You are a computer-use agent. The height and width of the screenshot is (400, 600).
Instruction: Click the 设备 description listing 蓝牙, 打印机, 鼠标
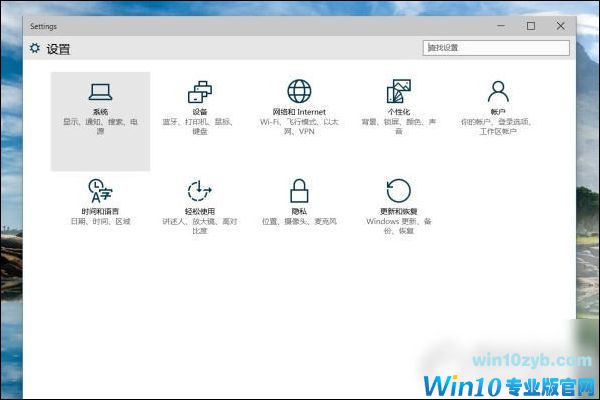click(x=199, y=126)
